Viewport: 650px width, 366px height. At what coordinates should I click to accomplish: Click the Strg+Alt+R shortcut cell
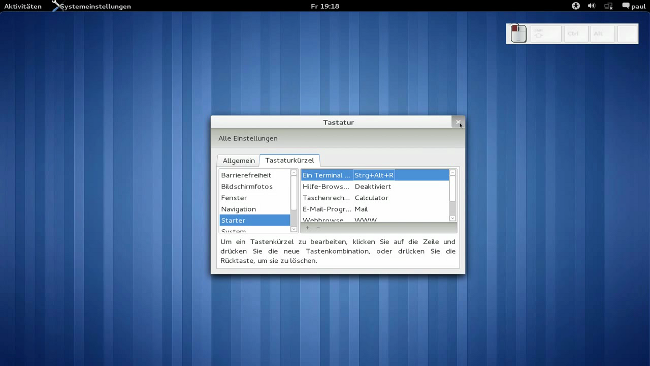tap(374, 175)
